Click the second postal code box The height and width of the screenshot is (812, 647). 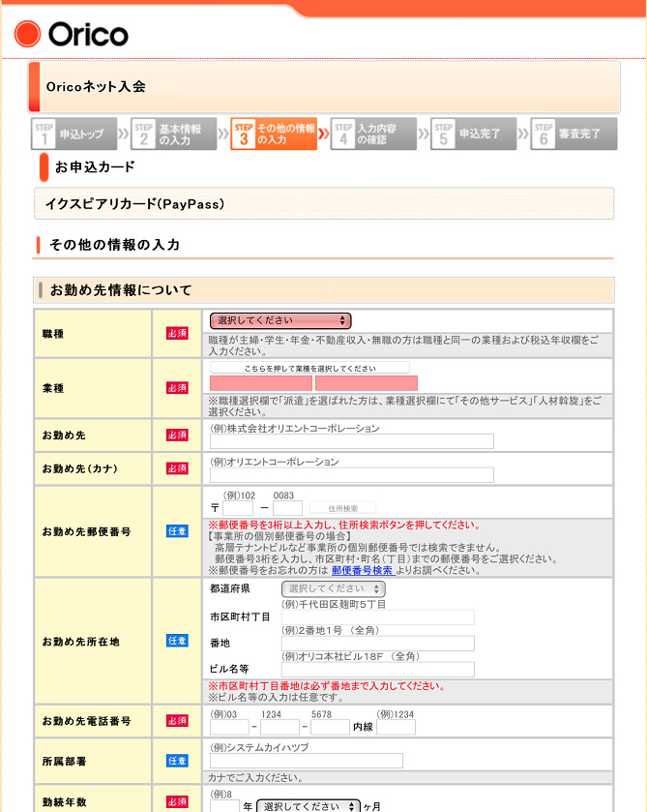coord(287,508)
